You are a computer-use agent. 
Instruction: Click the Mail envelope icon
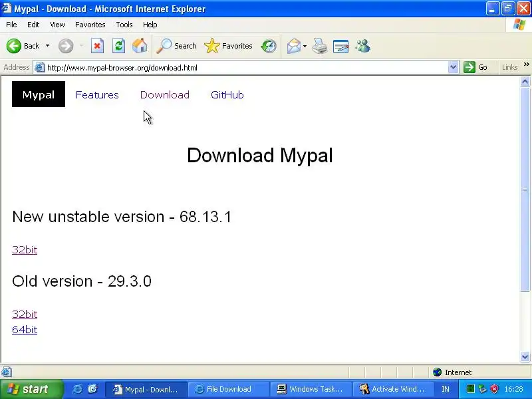coord(294,46)
